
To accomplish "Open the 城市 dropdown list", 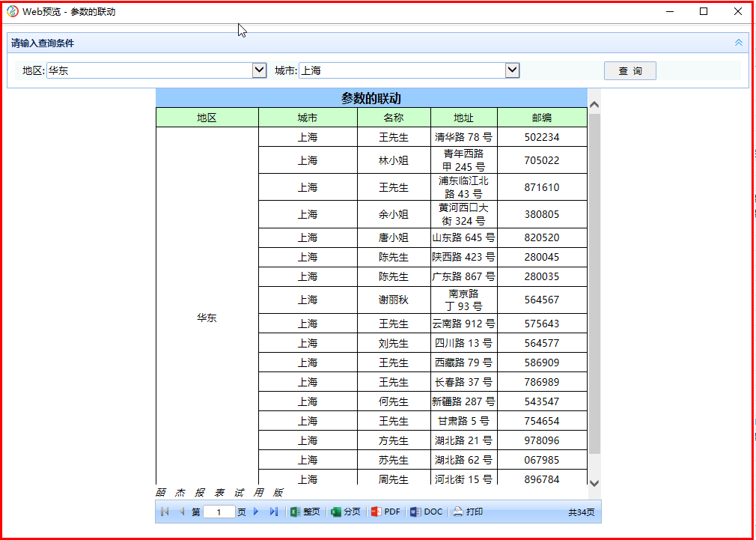I will point(512,70).
